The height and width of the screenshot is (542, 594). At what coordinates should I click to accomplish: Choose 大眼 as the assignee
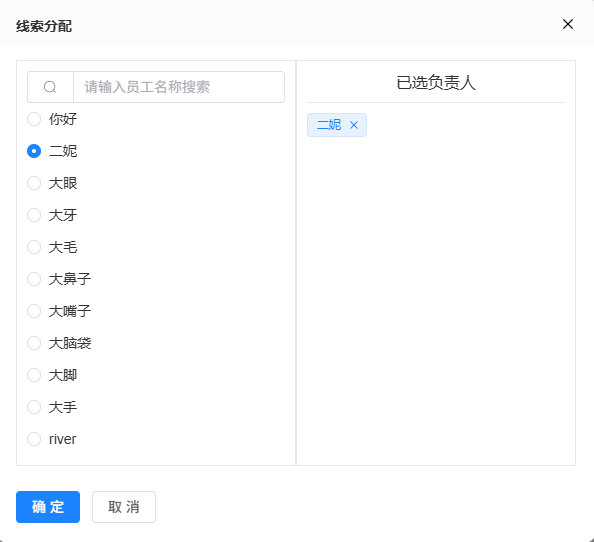click(34, 183)
